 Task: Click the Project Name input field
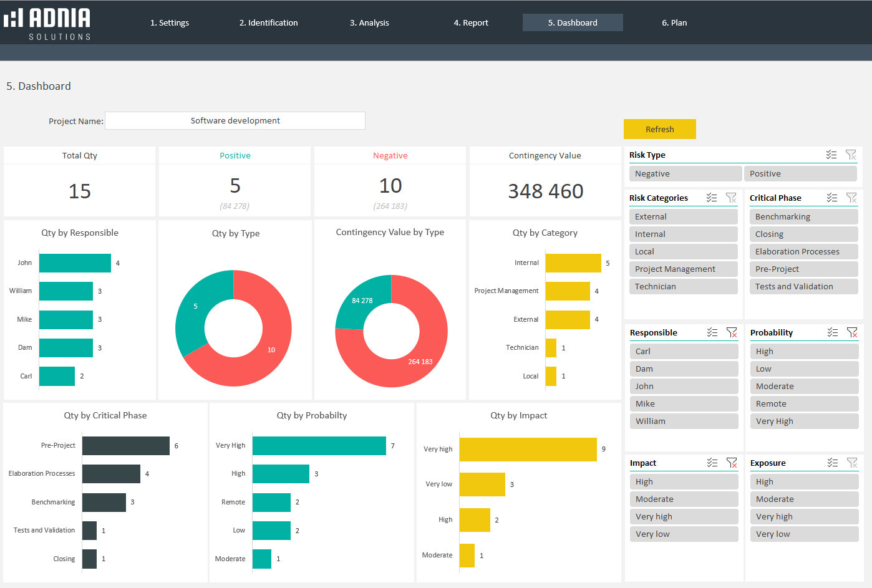click(x=235, y=121)
